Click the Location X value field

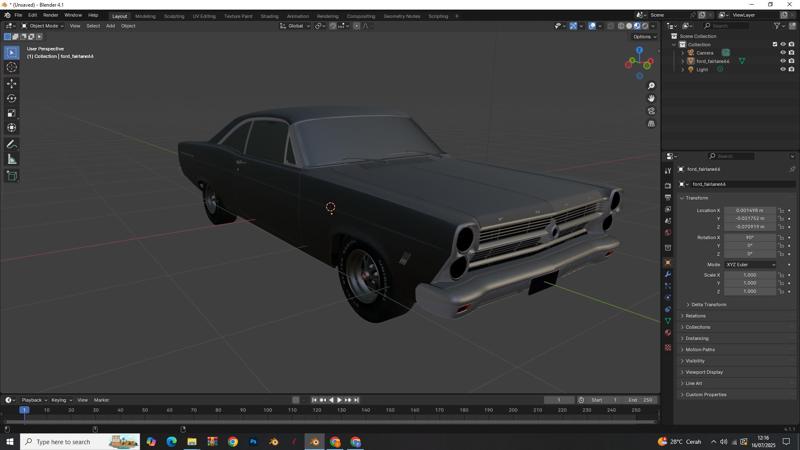[x=750, y=210]
